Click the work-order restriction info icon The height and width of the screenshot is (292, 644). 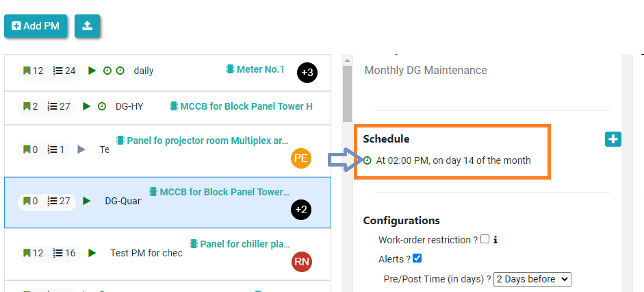pos(495,240)
